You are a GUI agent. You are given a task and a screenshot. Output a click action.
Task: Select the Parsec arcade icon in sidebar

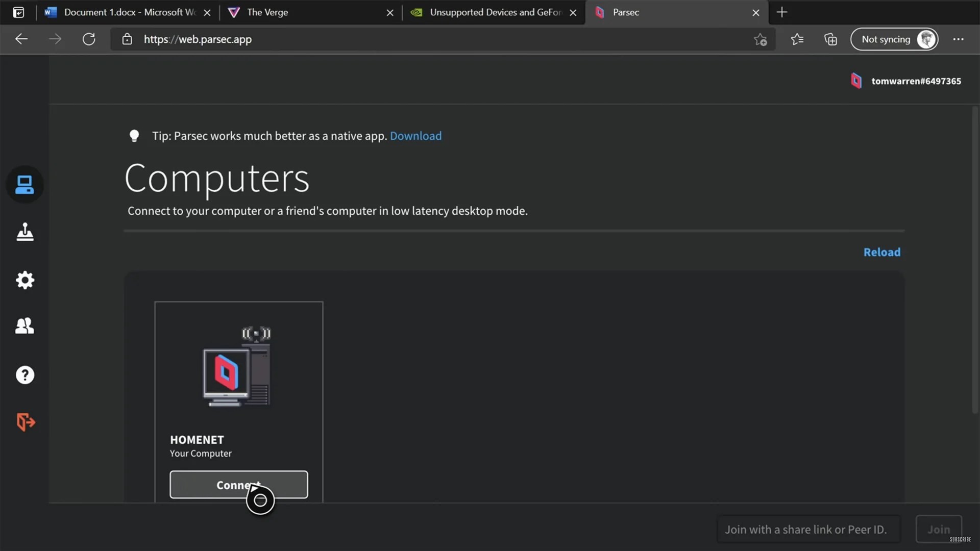point(25,232)
